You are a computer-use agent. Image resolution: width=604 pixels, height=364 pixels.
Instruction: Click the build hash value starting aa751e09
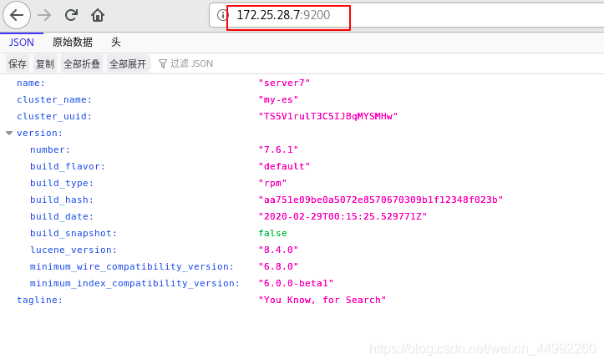(x=381, y=200)
